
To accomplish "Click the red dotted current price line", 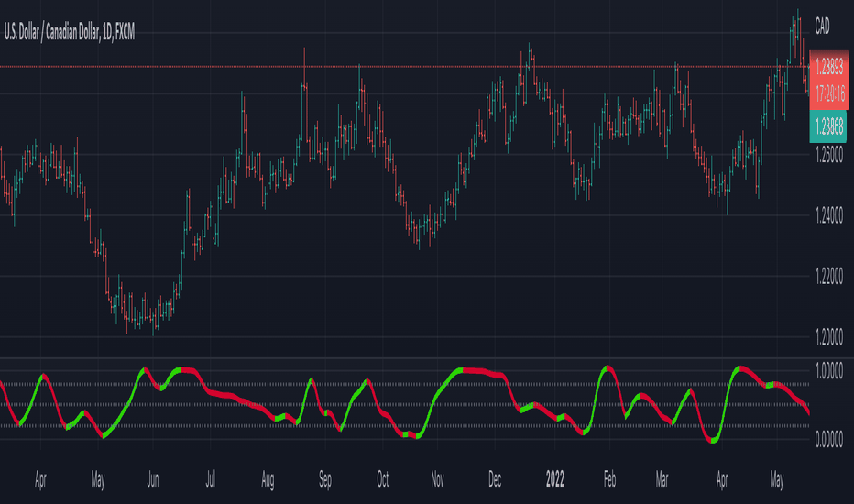I will click(x=403, y=67).
